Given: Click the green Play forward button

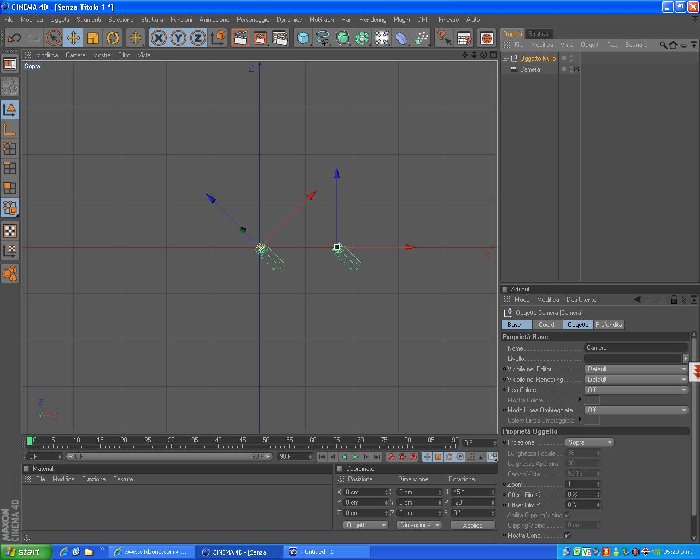Looking at the screenshot, I should point(355,457).
